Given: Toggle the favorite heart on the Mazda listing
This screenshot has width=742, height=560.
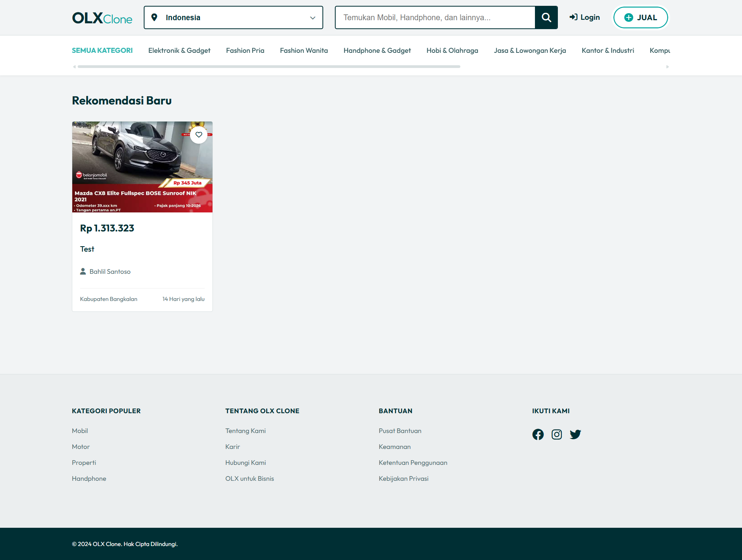Looking at the screenshot, I should tap(199, 134).
